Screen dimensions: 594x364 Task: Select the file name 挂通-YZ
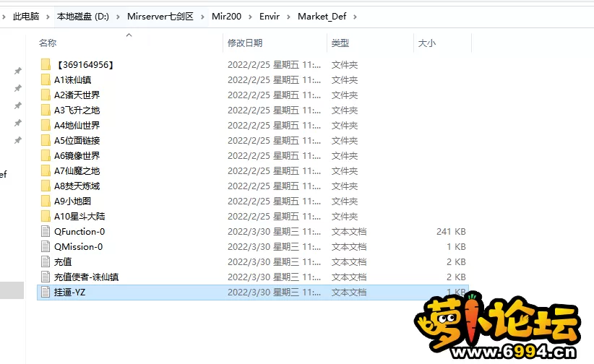69,292
